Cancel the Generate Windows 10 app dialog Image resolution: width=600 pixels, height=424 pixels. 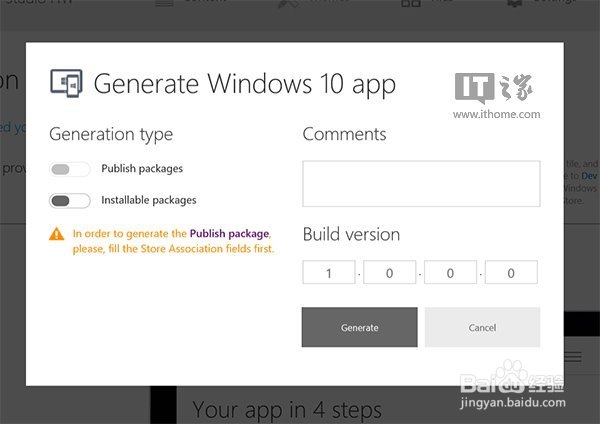click(482, 327)
